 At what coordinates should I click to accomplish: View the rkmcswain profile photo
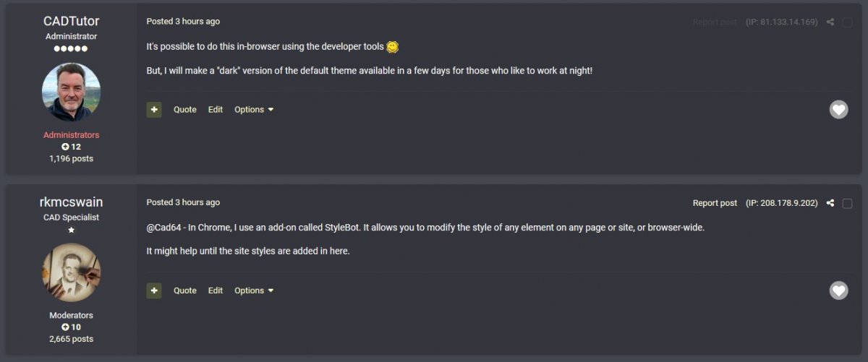pos(71,272)
